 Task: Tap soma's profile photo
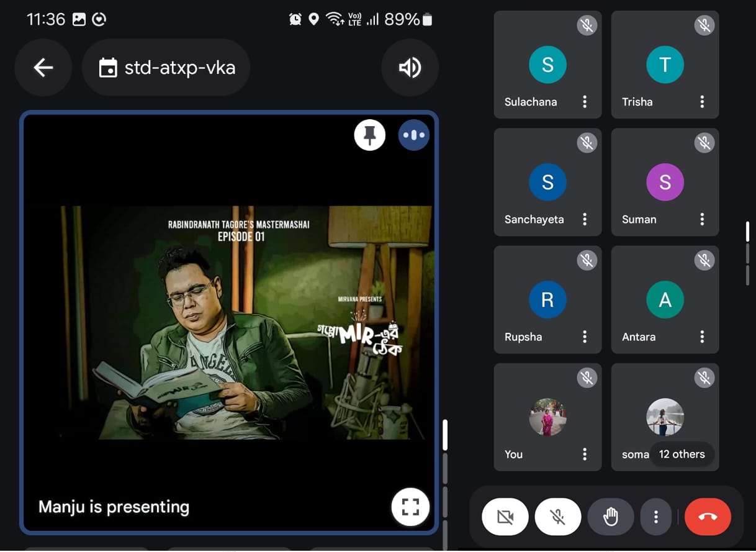click(665, 417)
